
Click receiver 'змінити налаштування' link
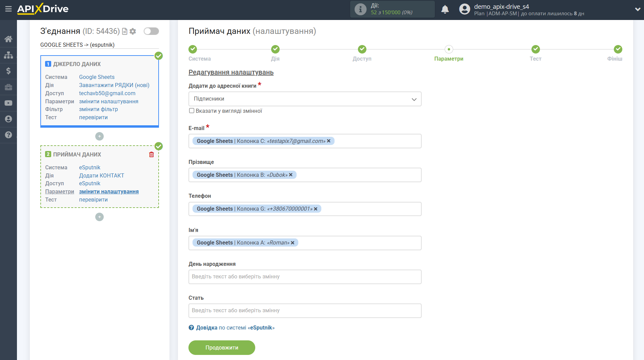[x=109, y=191]
